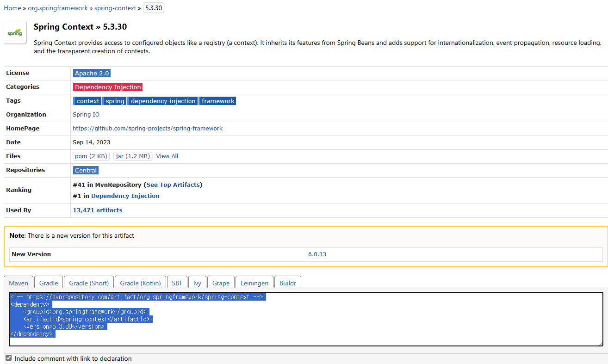This screenshot has width=608, height=364.
Task: Open Dependency Injection category badge
Action: (108, 87)
